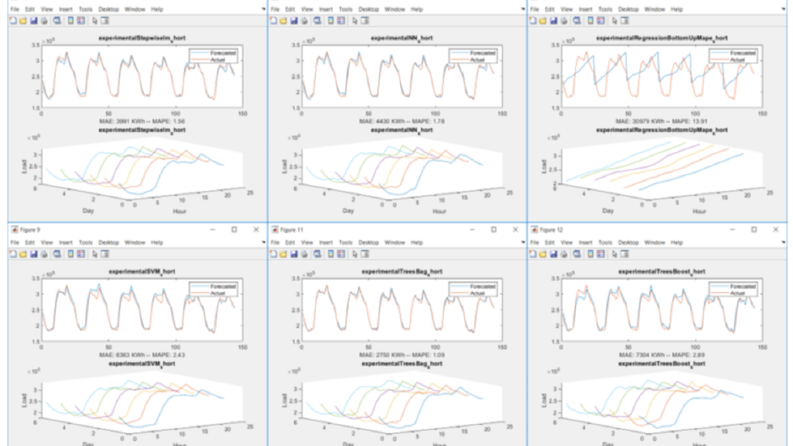The width and height of the screenshot is (793, 446).
Task: Toggle Insert Legend in NN figure toolbar
Action: 341,21
